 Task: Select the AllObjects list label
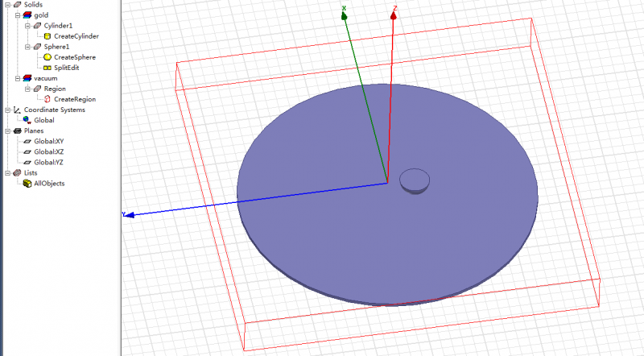point(49,184)
